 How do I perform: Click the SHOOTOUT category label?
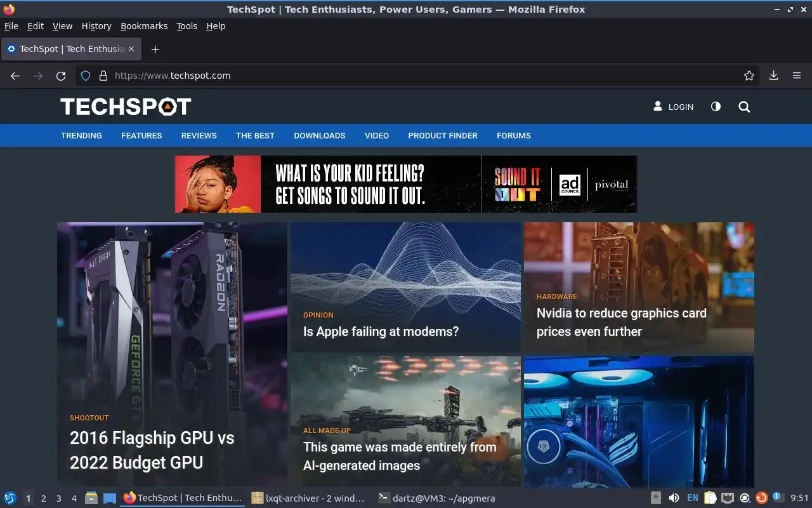tap(89, 418)
